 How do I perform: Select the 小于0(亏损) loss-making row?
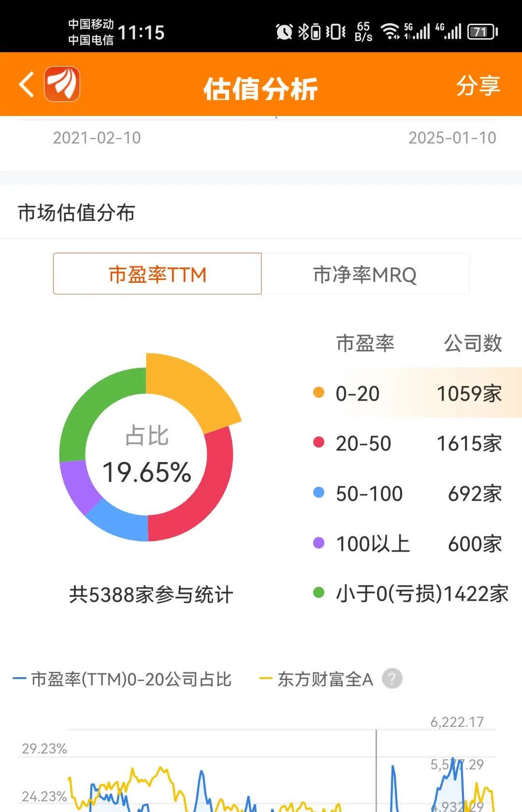click(411, 594)
